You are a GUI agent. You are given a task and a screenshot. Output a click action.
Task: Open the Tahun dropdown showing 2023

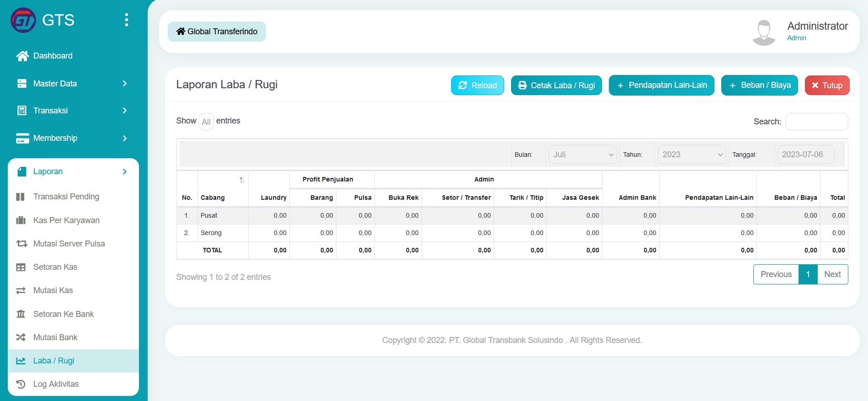click(692, 155)
